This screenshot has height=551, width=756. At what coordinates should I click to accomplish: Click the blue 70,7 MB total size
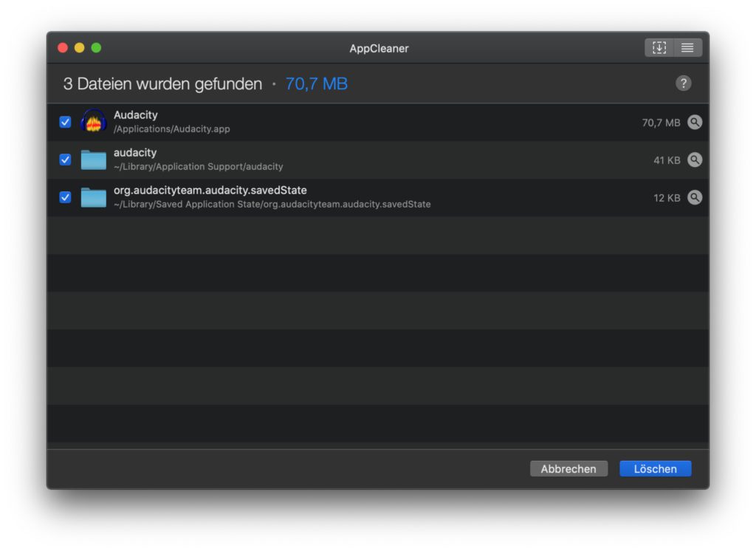click(x=316, y=83)
